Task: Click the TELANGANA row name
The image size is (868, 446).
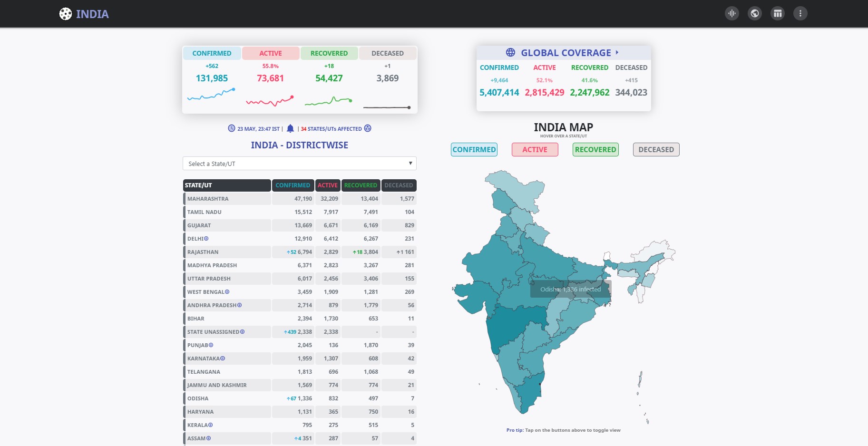Action: click(204, 372)
